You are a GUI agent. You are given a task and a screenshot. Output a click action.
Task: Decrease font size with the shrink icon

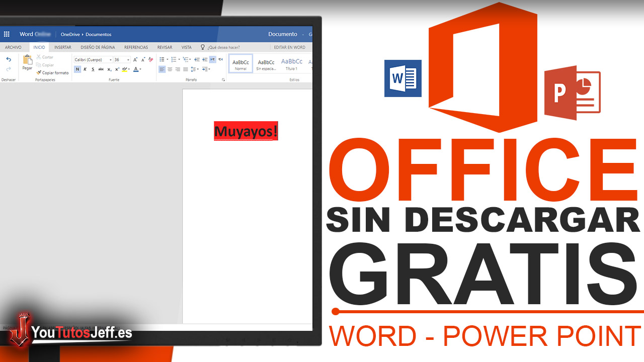[x=143, y=59]
